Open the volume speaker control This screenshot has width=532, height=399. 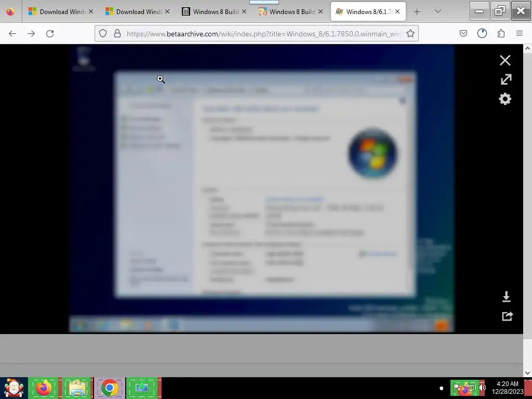tap(482, 388)
